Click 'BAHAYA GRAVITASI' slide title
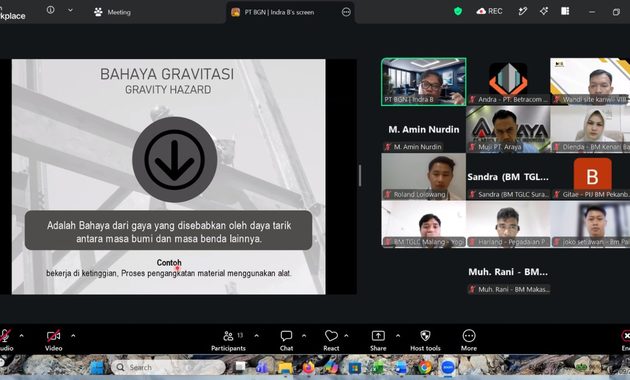Screen dimensions: 630x380 (167, 74)
